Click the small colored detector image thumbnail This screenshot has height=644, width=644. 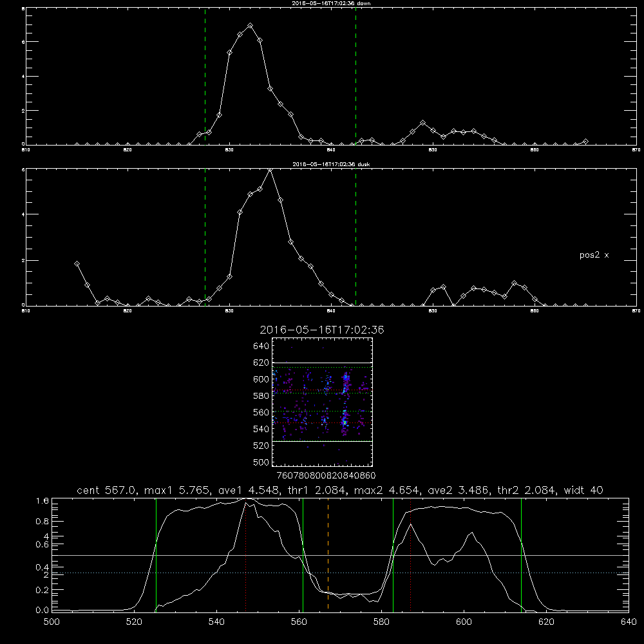point(323,402)
